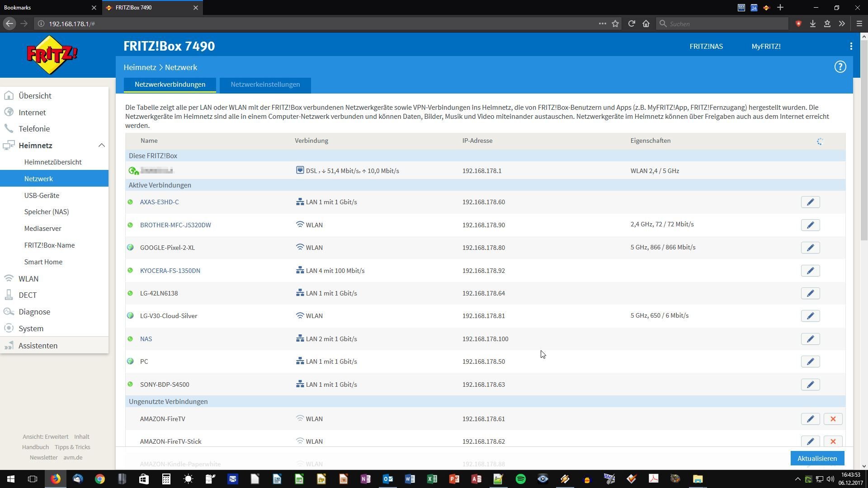Edit the BROTHER-MFC-J5320DW device entry
868x488 pixels.
coord(810,225)
